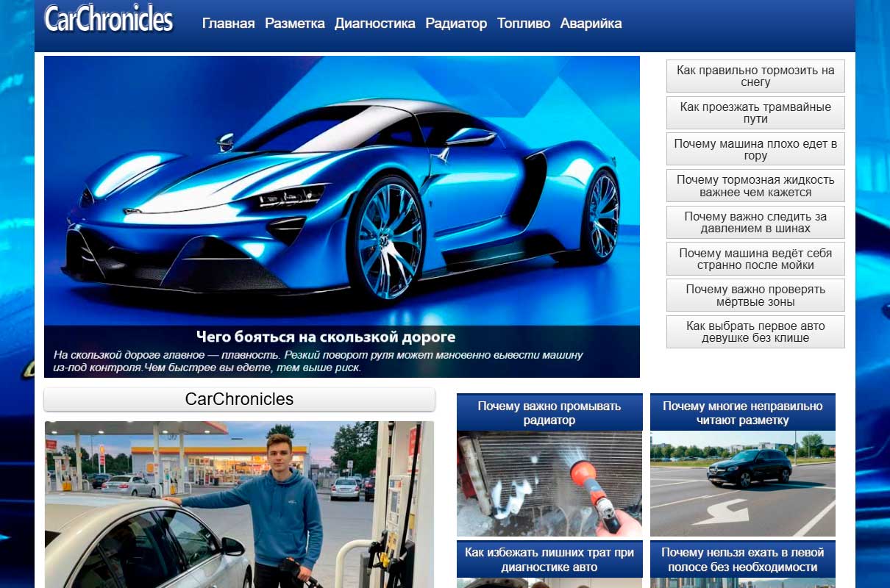Read why many misread road markings

point(743,412)
